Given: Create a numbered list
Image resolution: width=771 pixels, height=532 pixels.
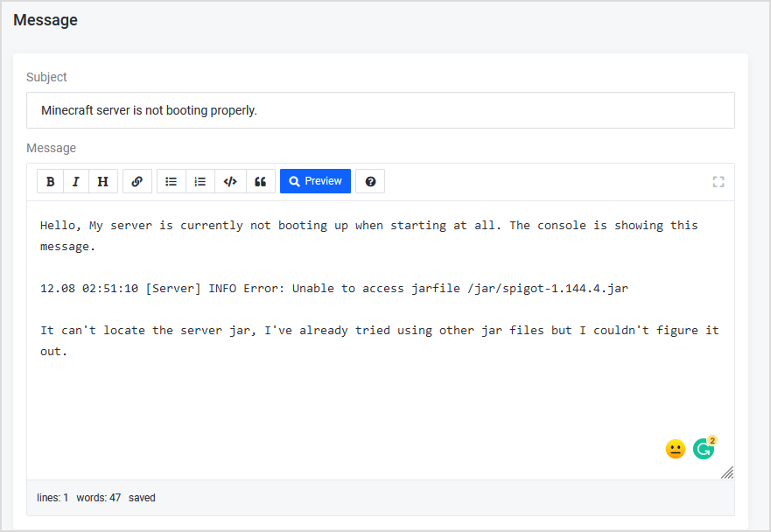Looking at the screenshot, I should (200, 181).
